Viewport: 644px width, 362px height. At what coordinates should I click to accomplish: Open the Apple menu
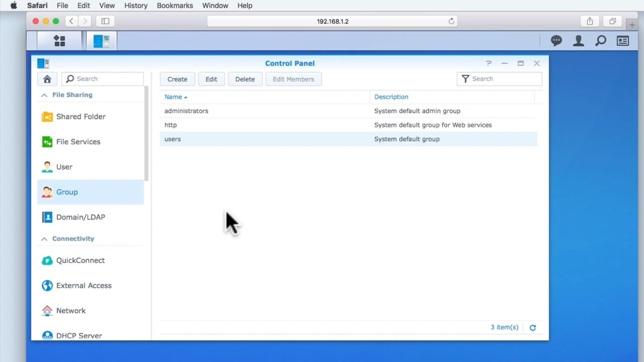(14, 6)
